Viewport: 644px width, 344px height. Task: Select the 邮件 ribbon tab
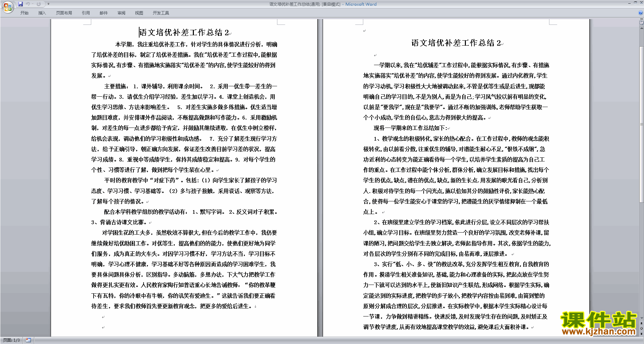coord(104,13)
